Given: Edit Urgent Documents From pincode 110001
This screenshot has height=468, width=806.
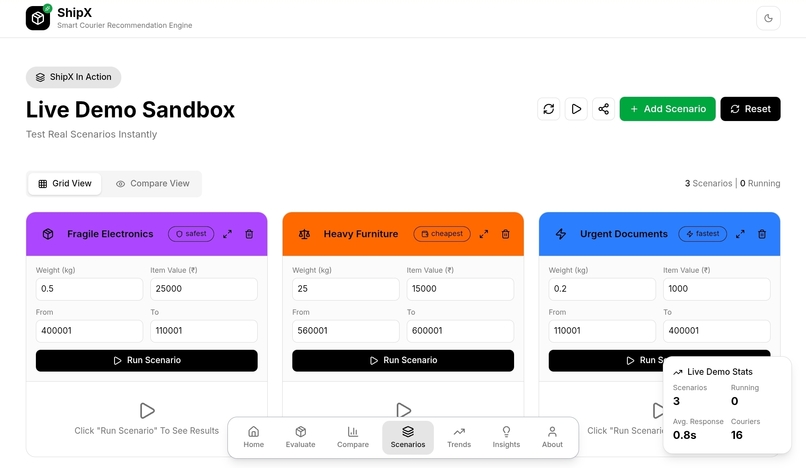Looking at the screenshot, I should click(602, 331).
